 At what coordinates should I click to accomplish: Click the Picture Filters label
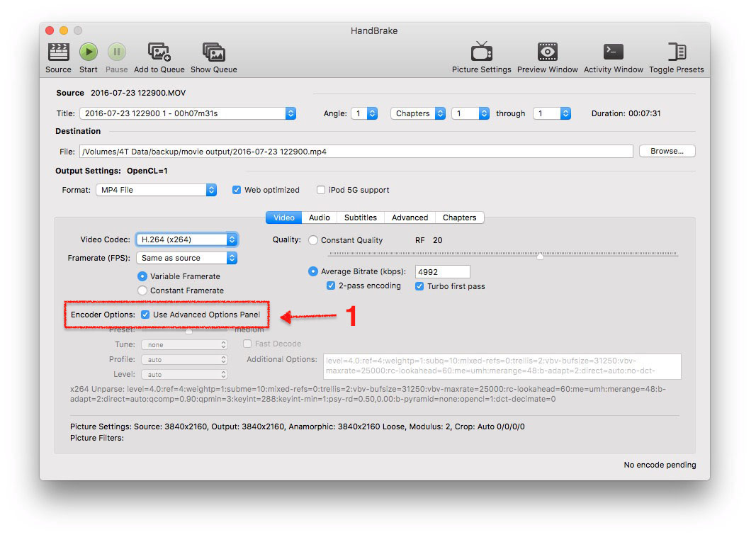click(x=97, y=439)
